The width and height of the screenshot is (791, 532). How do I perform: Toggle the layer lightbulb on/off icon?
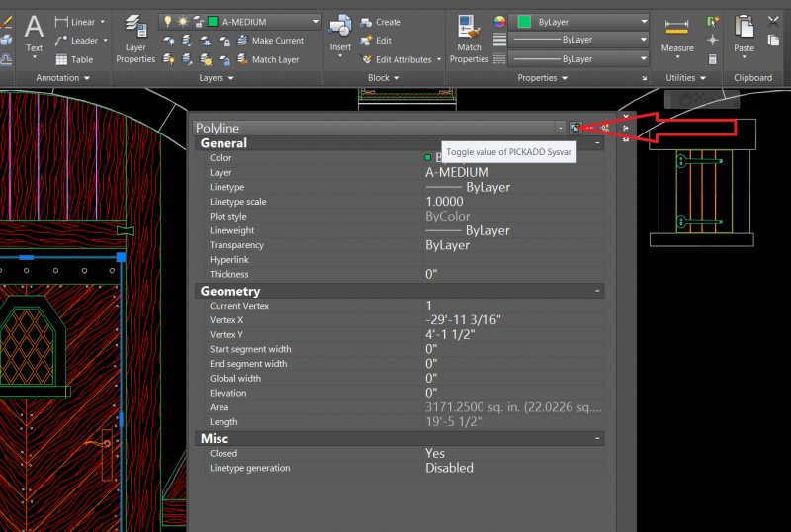(167, 22)
